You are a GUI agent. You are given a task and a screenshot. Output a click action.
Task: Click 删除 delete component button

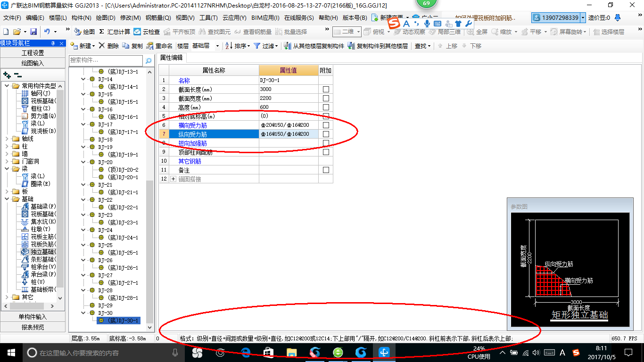[109, 46]
